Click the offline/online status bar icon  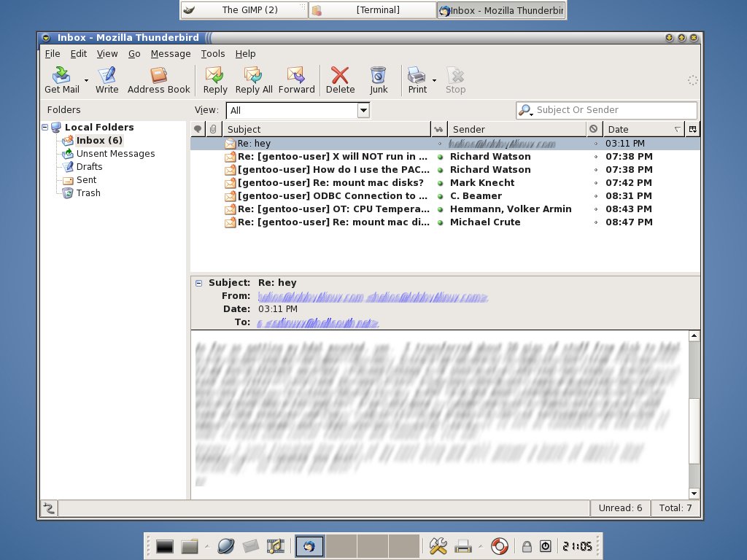[x=49, y=508]
